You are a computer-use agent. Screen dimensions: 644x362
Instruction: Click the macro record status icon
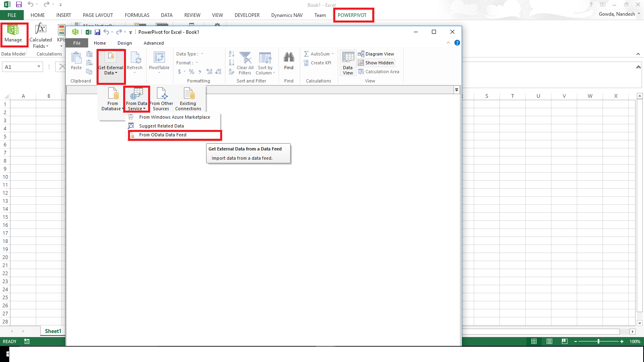[27, 341]
